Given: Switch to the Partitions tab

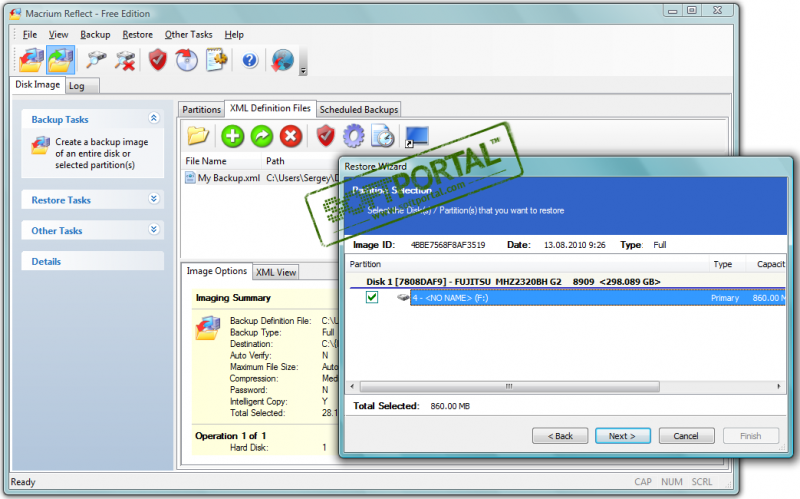Looking at the screenshot, I should pos(201,109).
